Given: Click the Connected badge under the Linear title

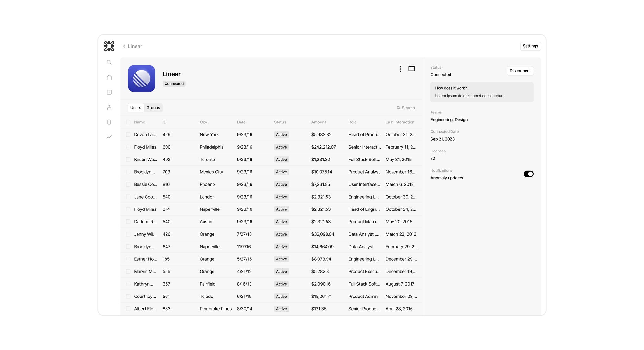Looking at the screenshot, I should pos(174,84).
